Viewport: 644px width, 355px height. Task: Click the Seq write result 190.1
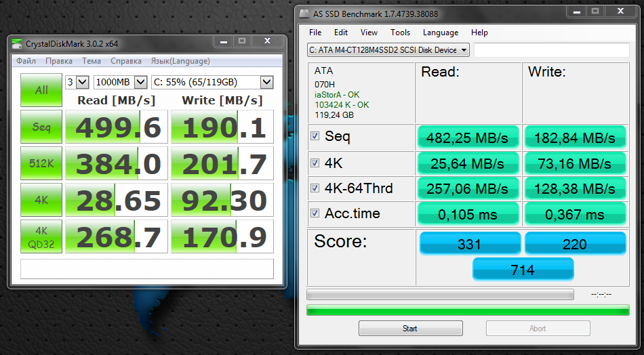[222, 127]
